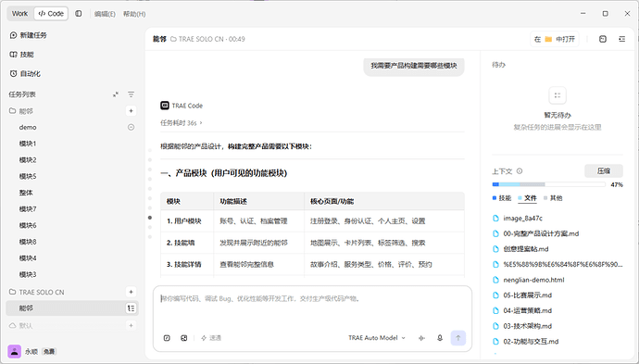The width and height of the screenshot is (639, 364).
Task: Expand the 默认 group
Action: 20,325
